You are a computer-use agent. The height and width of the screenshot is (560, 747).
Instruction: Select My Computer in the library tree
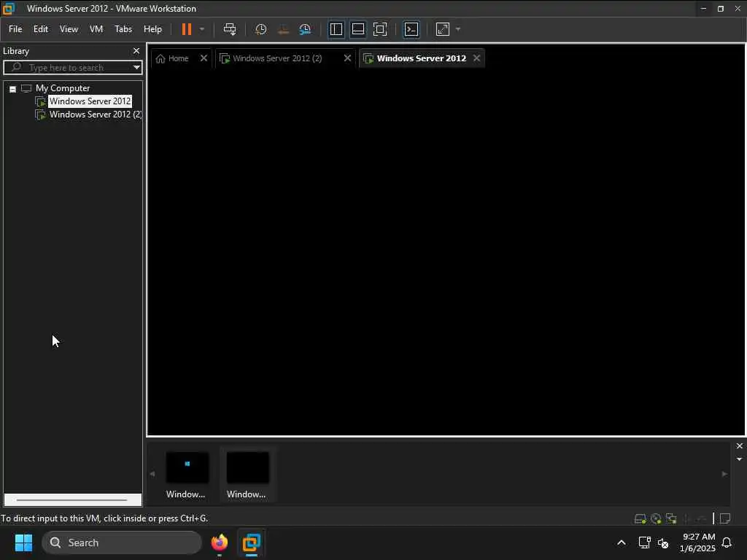pos(63,88)
